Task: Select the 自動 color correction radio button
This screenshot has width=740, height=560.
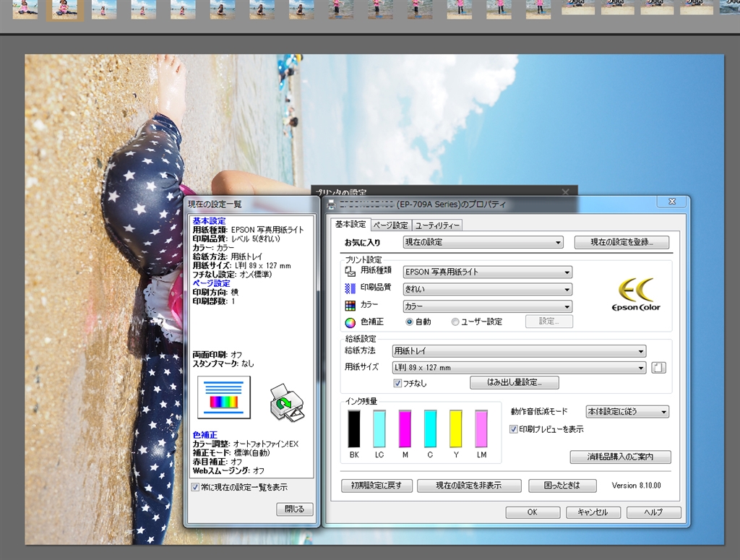Action: [x=409, y=322]
